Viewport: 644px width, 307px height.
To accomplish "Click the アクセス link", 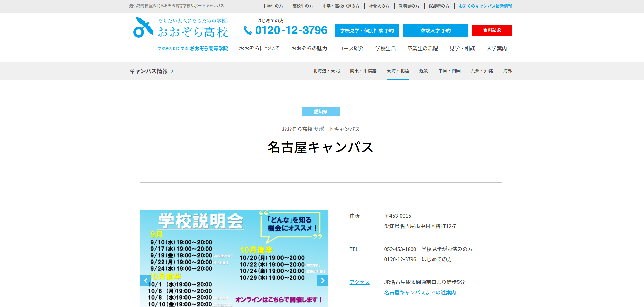I will 359,282.
